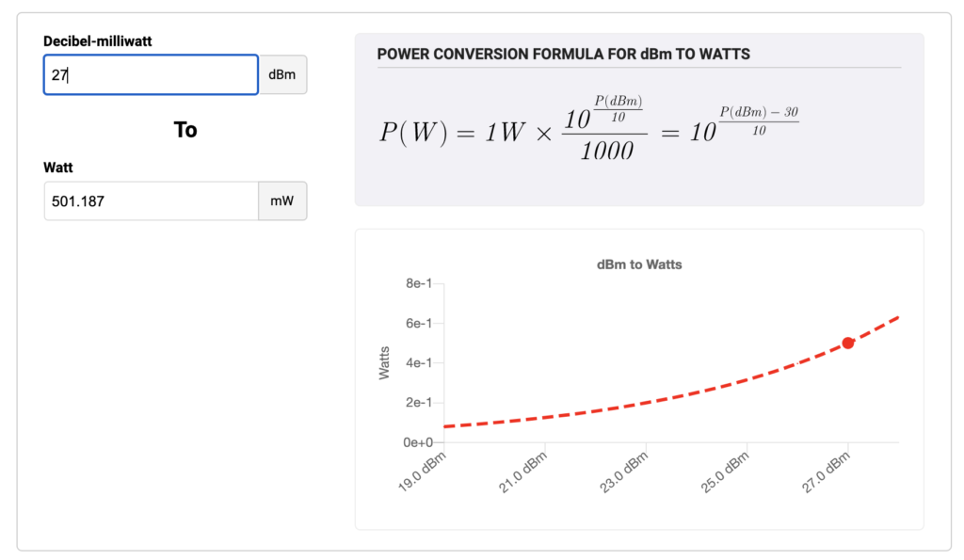Screen dimensions: 964x560
Task: Click the red data point on chart
Action: tap(848, 344)
